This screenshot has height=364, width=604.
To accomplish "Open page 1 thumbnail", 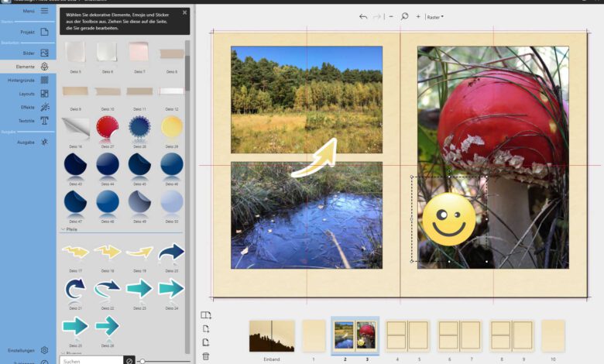I will coord(314,336).
